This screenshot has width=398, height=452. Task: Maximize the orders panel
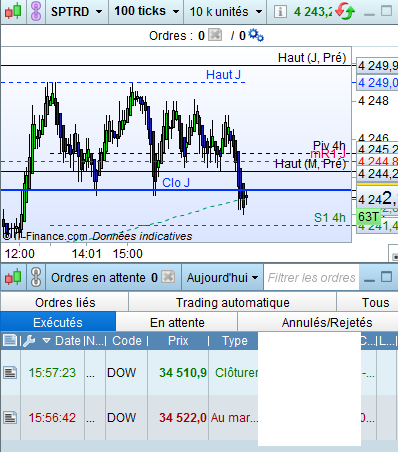(x=386, y=277)
